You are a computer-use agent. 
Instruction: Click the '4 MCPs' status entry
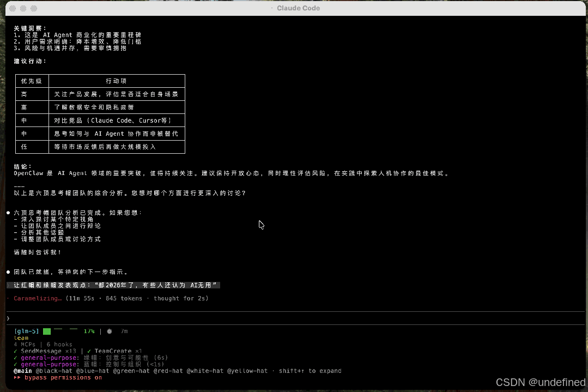pyautogui.click(x=25, y=345)
